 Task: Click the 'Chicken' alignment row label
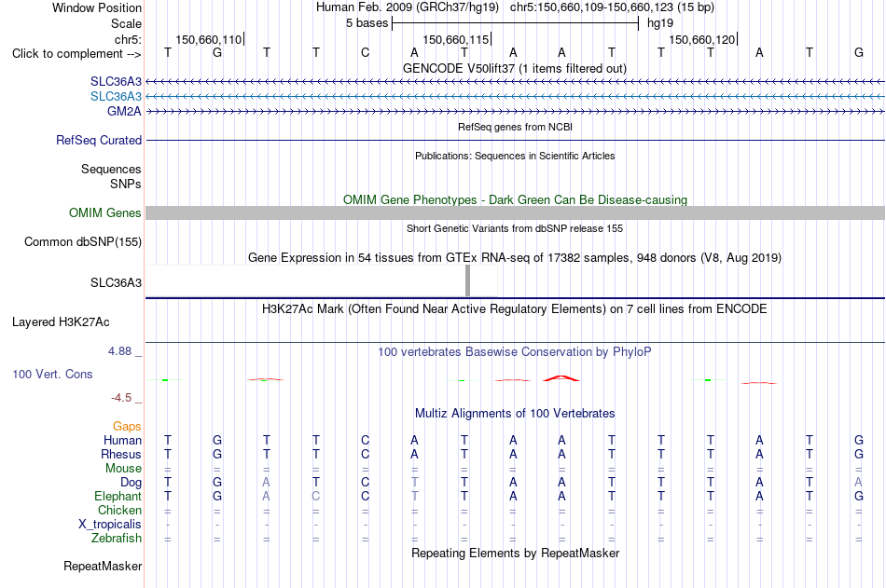click(119, 511)
